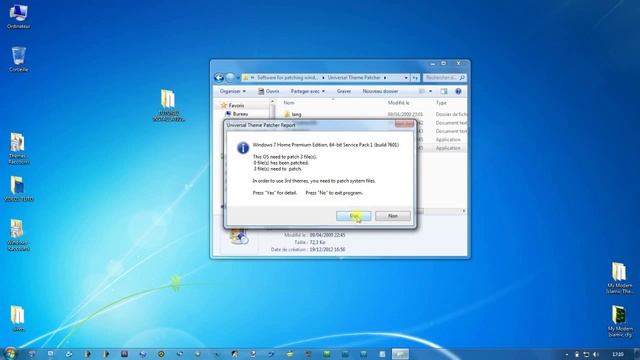Click the taskbar clock

coord(618,354)
